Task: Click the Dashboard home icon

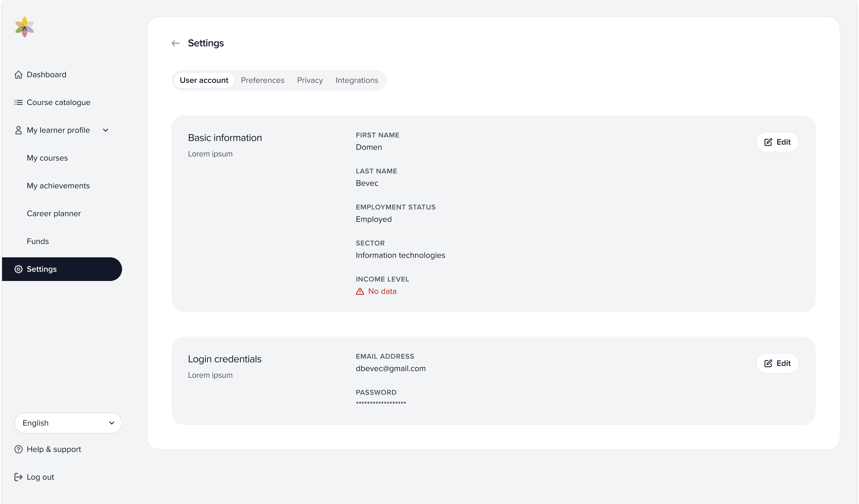Action: click(x=19, y=74)
